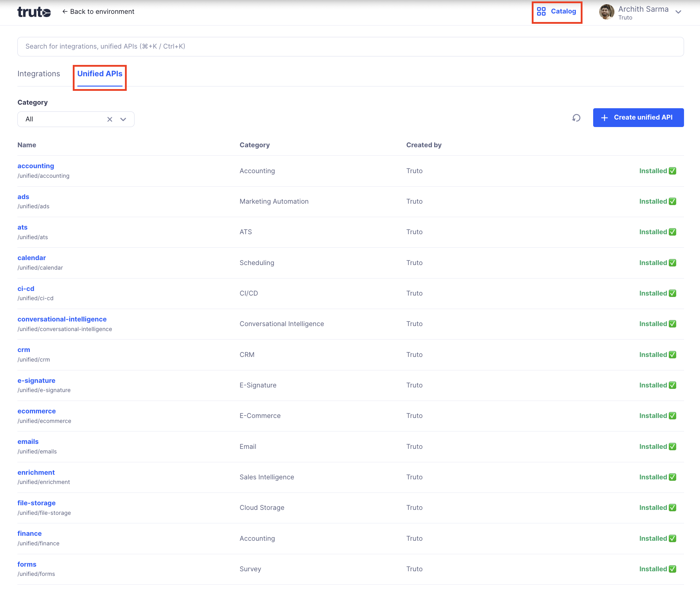Open the Category dropdown arrow
The image size is (700, 589).
123,119
